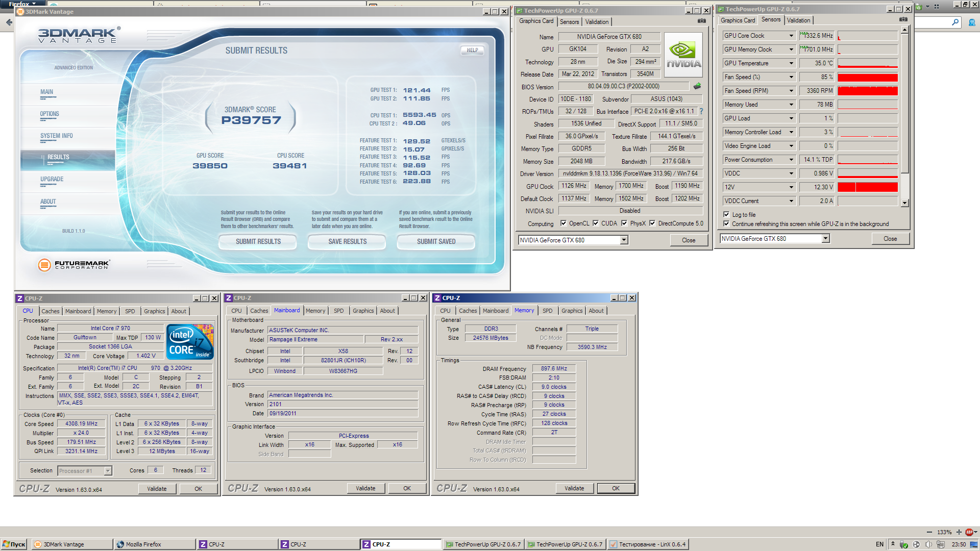980x551 pixels.
Task: Open the SPD tab in the CPU-Z memory window
Action: (547, 311)
